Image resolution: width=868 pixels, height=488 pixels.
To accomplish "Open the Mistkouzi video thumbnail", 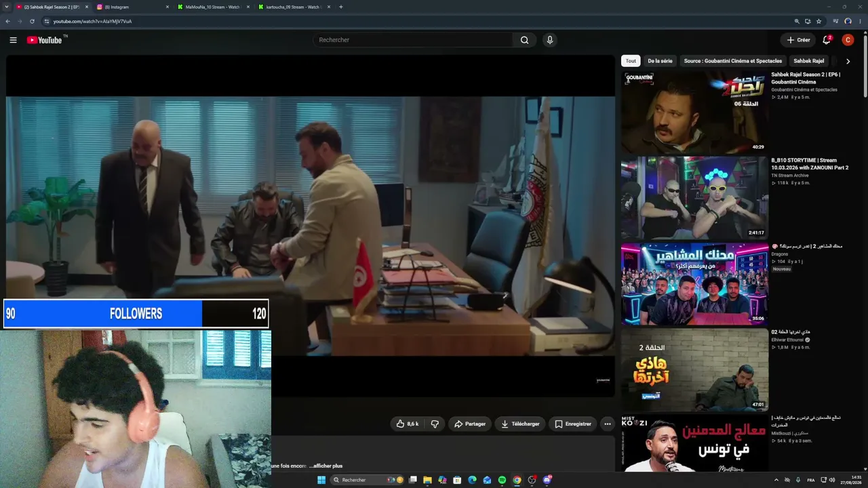I will pyautogui.click(x=694, y=443).
